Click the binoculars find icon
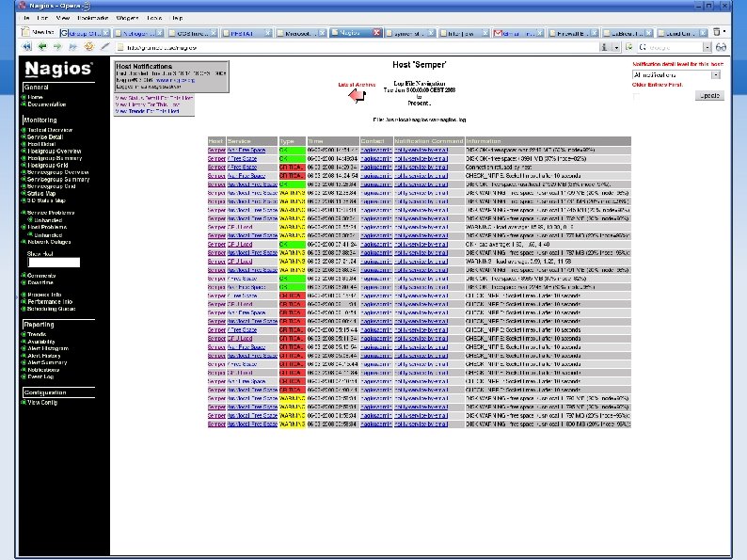Viewport: 747px width, 560px height. pyautogui.click(x=721, y=47)
